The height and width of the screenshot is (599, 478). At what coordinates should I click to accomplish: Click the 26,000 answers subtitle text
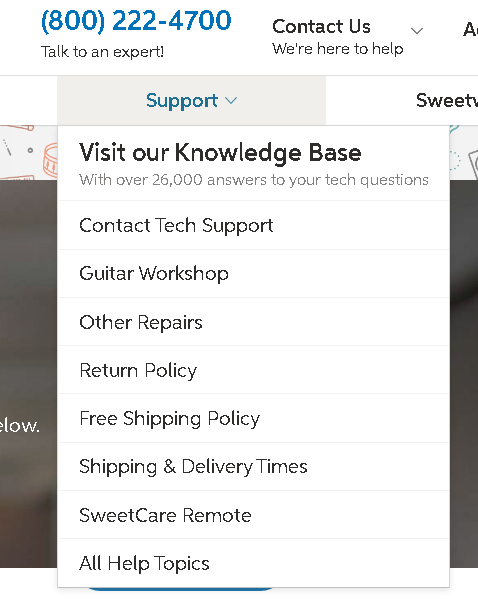pos(254,180)
